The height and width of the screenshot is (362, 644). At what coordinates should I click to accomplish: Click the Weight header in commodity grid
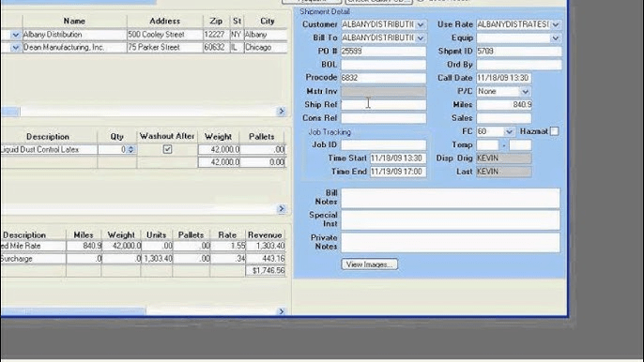coord(218,137)
